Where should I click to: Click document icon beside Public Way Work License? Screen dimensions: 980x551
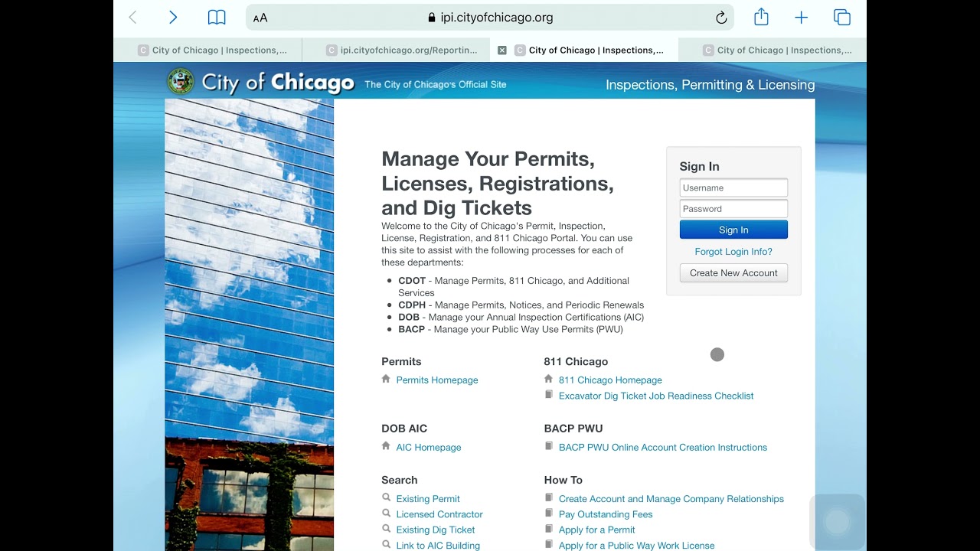pyautogui.click(x=549, y=545)
